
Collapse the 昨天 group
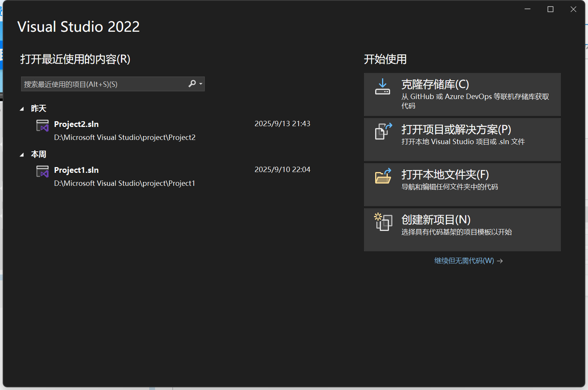pos(22,109)
